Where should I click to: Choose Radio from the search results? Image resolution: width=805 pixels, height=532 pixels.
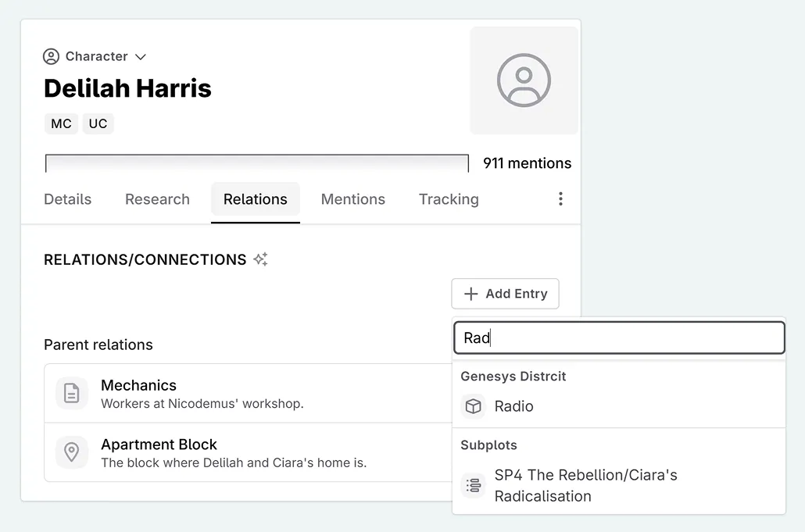[x=513, y=406]
